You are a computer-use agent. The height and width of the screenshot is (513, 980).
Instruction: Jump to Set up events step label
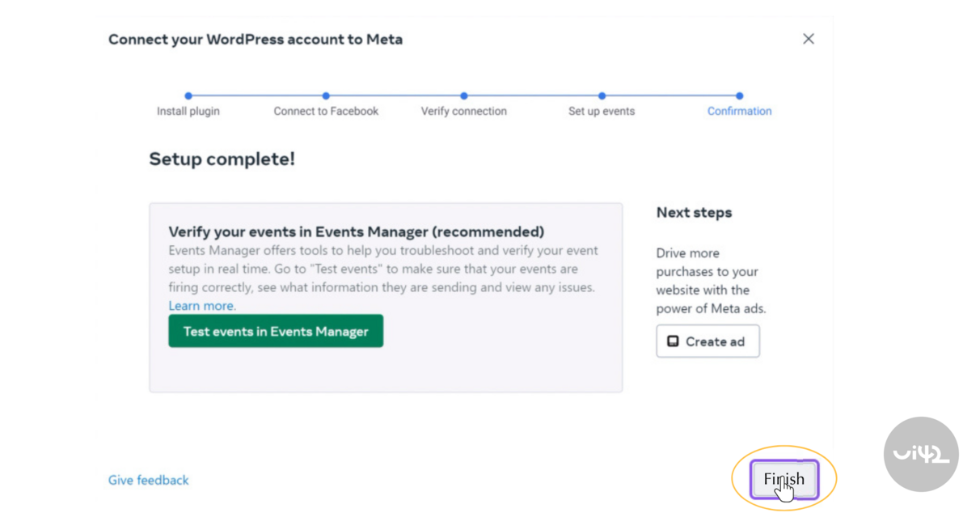click(602, 112)
